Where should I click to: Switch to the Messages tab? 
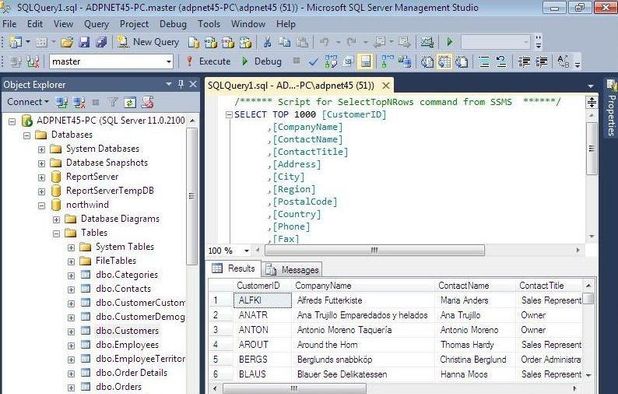click(x=293, y=270)
